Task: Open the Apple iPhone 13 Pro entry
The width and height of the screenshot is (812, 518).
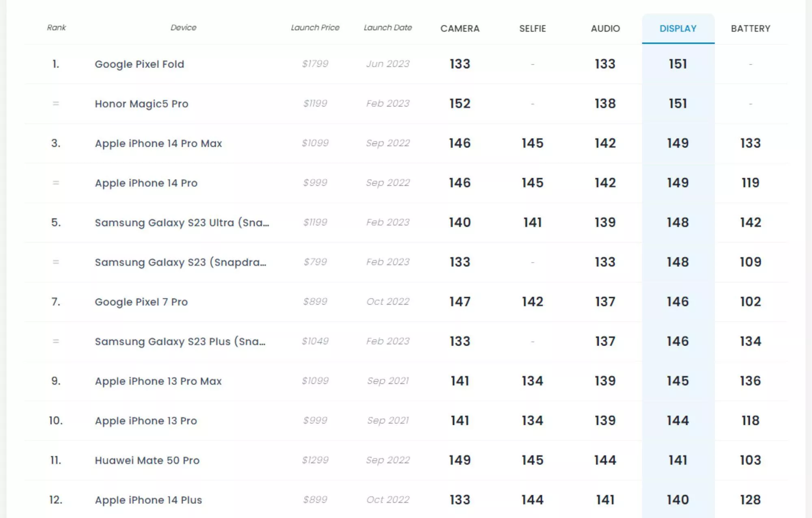Action: pos(146,421)
